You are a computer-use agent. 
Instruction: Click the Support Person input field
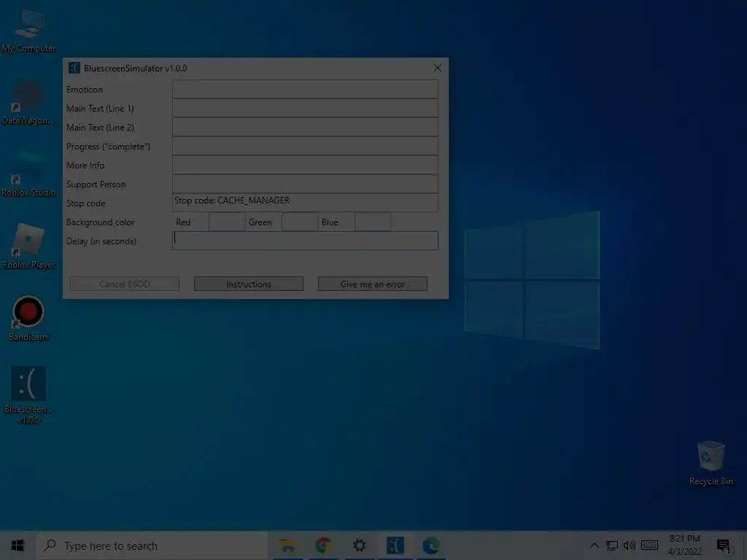(x=305, y=184)
